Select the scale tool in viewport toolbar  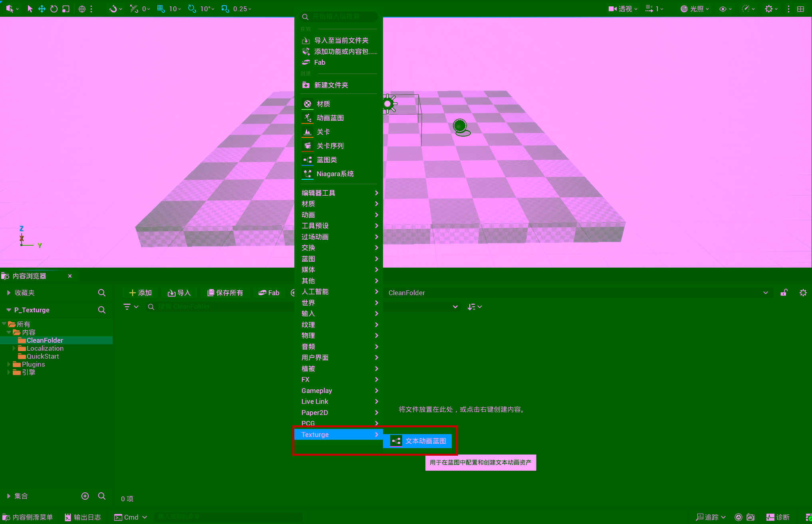[66, 9]
